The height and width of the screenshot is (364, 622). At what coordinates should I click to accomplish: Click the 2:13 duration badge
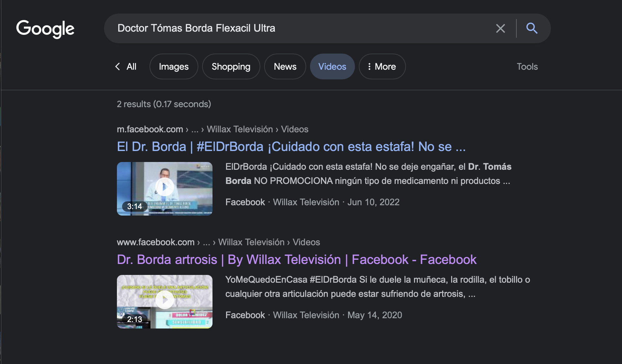pyautogui.click(x=134, y=319)
